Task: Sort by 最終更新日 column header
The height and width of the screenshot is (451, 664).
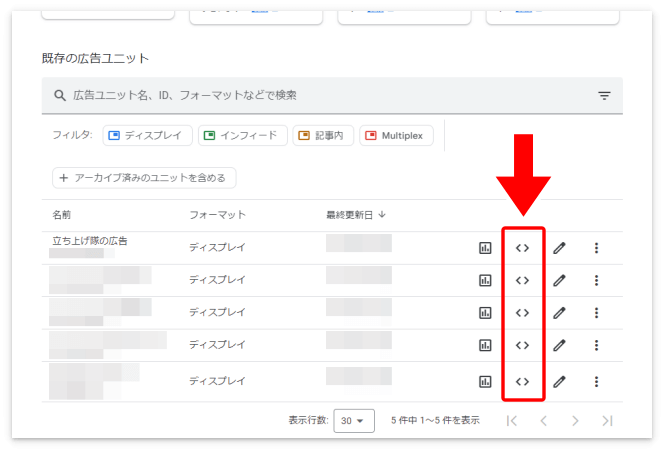Action: pyautogui.click(x=356, y=215)
